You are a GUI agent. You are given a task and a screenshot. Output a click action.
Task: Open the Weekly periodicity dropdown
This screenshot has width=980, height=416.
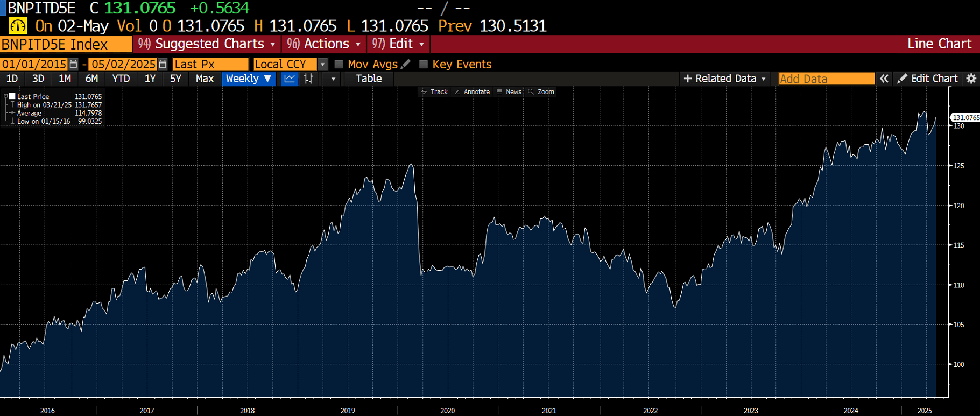click(x=249, y=79)
